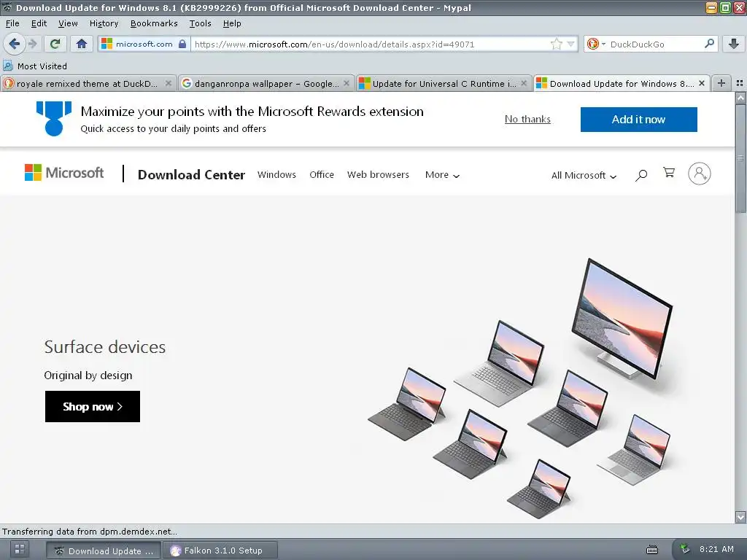Open the Bookmarks menu
The height and width of the screenshot is (560, 747).
coord(154,23)
